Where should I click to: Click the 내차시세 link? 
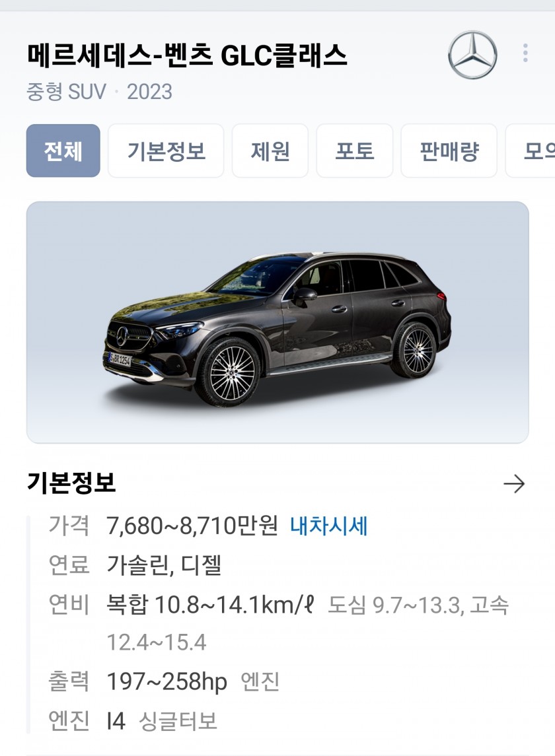click(x=328, y=526)
